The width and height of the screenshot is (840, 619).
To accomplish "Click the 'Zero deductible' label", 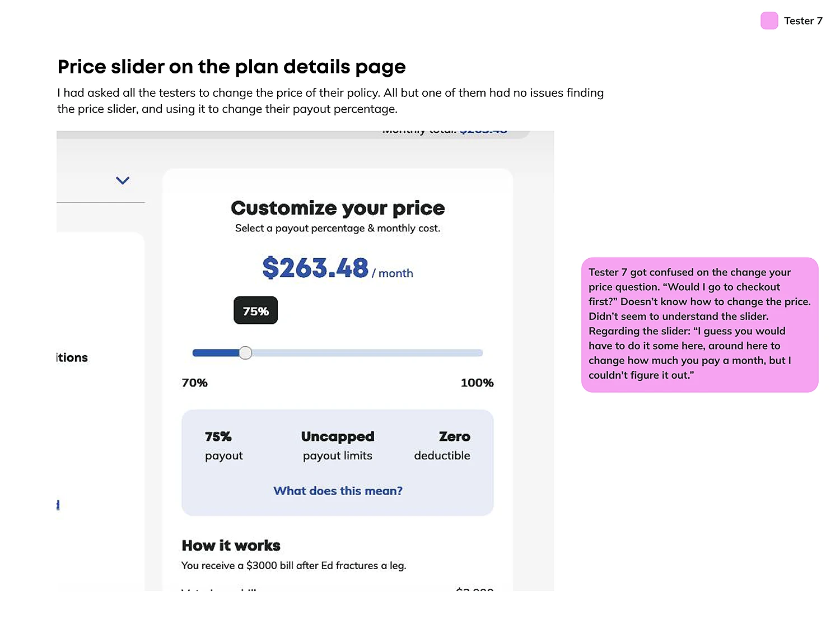I will [442, 445].
